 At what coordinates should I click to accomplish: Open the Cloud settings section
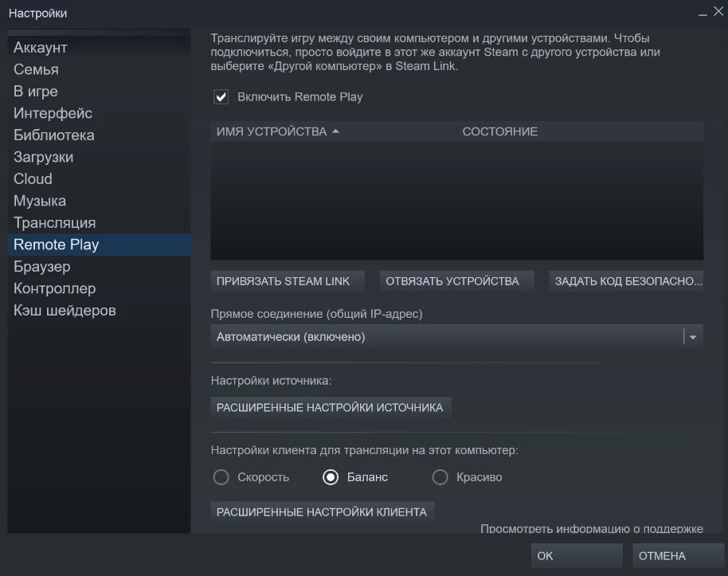point(99,178)
